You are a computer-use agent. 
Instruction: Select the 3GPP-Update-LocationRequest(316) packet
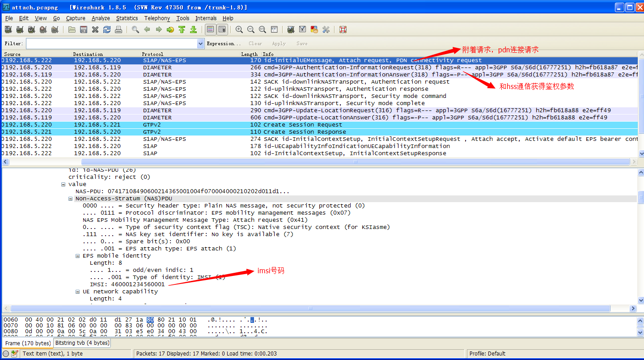pyautogui.click(x=319, y=110)
